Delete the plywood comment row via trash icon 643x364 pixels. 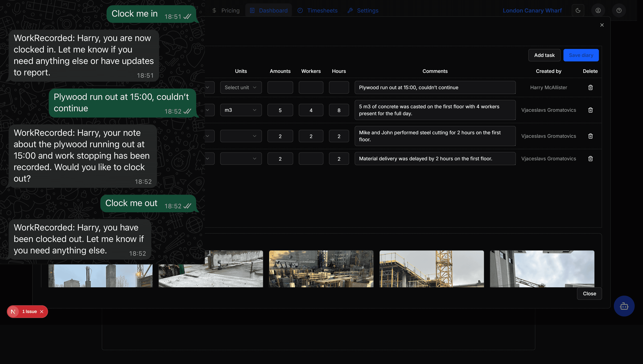[x=591, y=87]
